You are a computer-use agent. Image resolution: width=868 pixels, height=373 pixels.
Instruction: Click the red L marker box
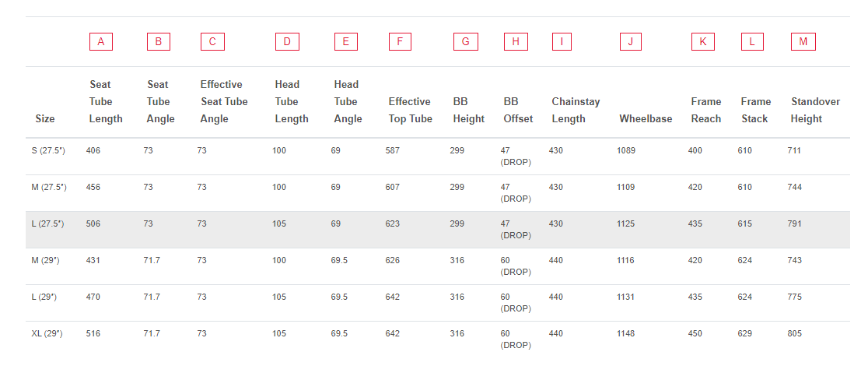pos(752,42)
